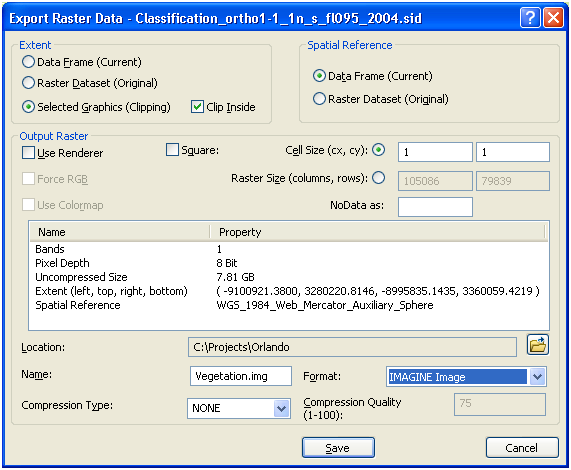Tick the Square cell size checkbox

click(x=172, y=150)
